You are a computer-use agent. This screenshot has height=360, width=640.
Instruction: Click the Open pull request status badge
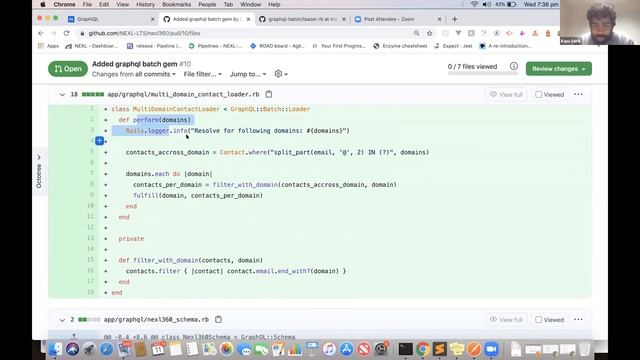[x=68, y=69]
